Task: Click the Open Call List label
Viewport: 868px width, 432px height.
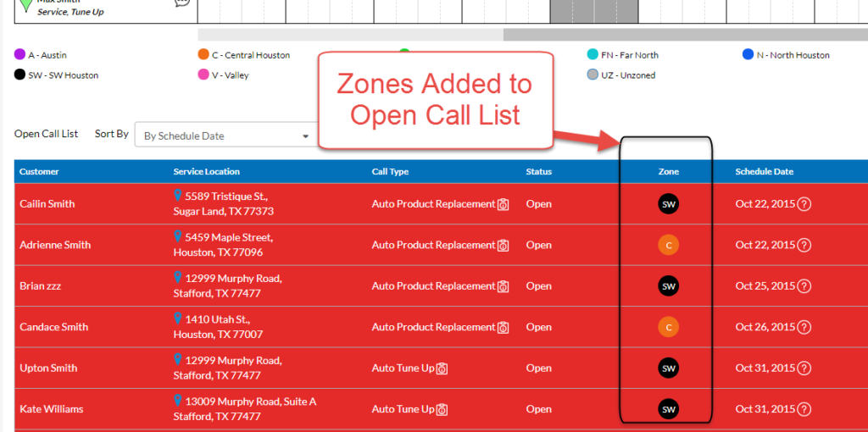Action: 47,134
